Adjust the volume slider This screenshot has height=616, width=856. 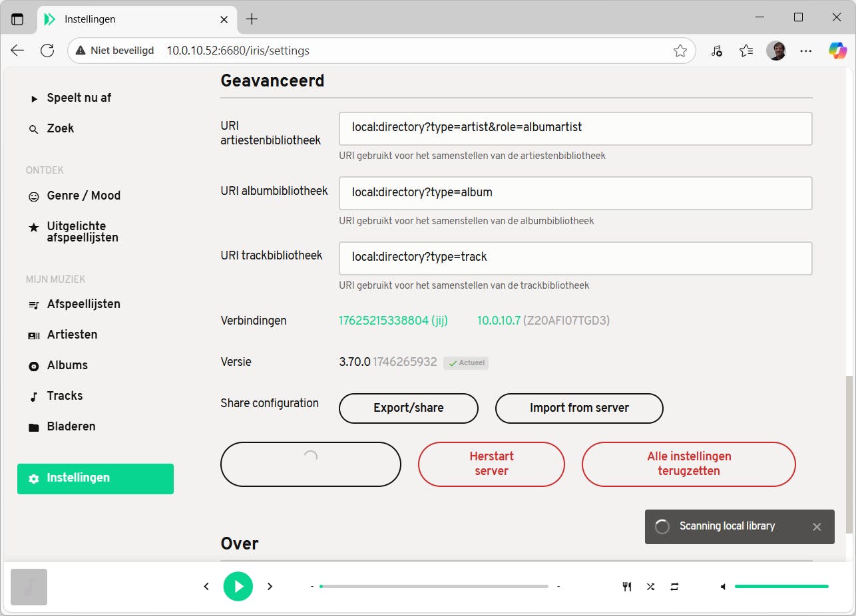coord(781,586)
